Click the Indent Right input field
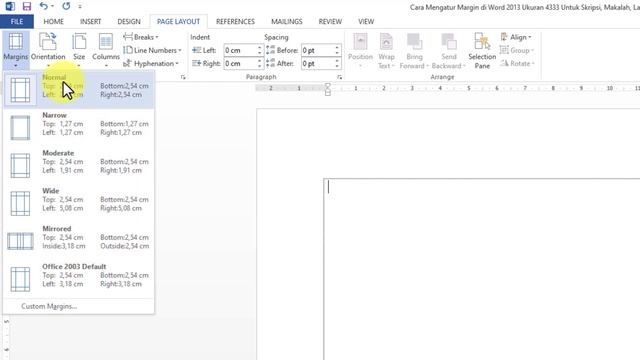640x360 pixels. point(240,63)
